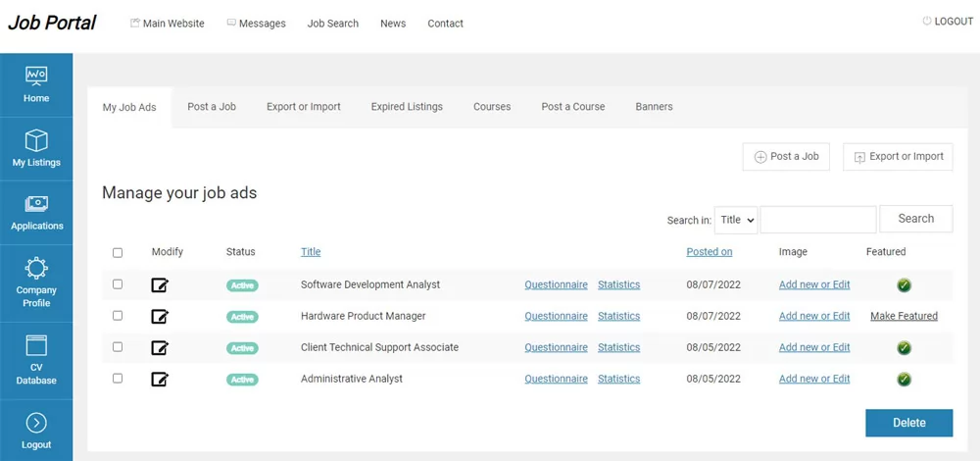Screen dimensions: 980x461
Task: Add new or Edit image for Client Technical Support Associate
Action: (x=814, y=347)
